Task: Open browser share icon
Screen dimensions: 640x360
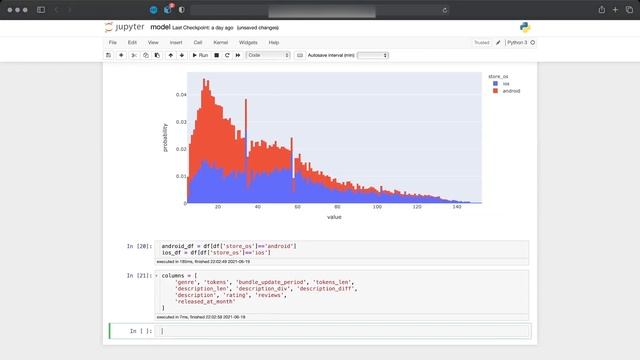Action: pos(602,10)
